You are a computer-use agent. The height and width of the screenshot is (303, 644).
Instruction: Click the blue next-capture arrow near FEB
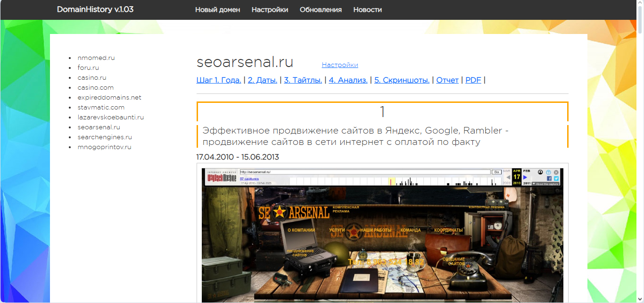click(x=525, y=177)
